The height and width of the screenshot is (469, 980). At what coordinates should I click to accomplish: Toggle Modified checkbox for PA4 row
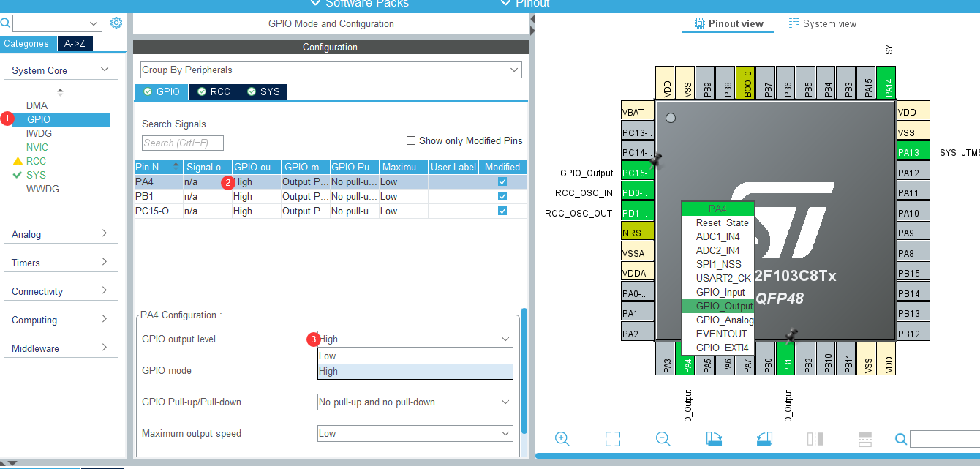tap(502, 181)
